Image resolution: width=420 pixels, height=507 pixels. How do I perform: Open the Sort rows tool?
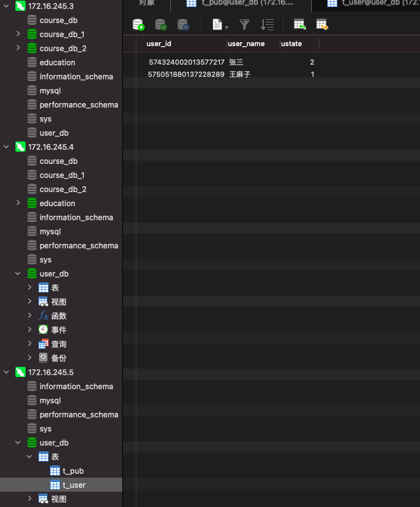(267, 24)
